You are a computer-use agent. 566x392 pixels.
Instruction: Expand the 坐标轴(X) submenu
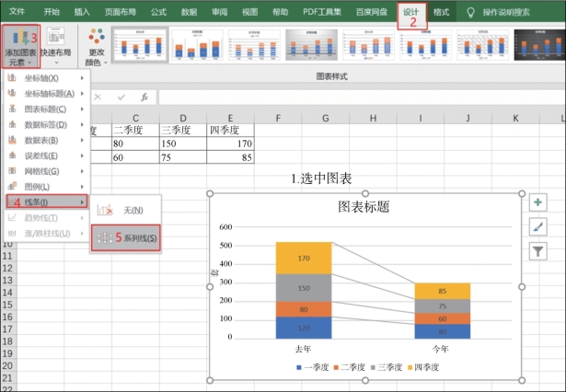click(x=47, y=78)
